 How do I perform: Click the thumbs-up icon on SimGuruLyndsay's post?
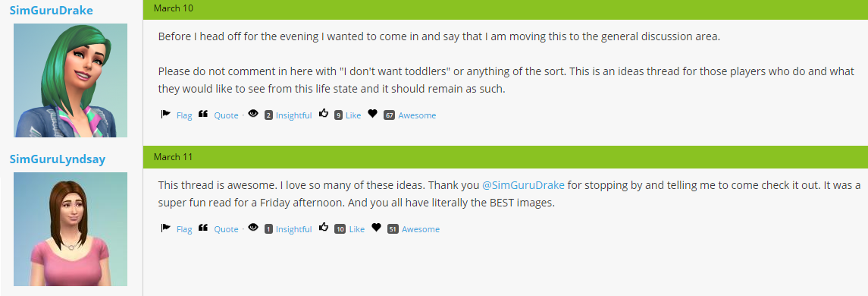(x=324, y=227)
